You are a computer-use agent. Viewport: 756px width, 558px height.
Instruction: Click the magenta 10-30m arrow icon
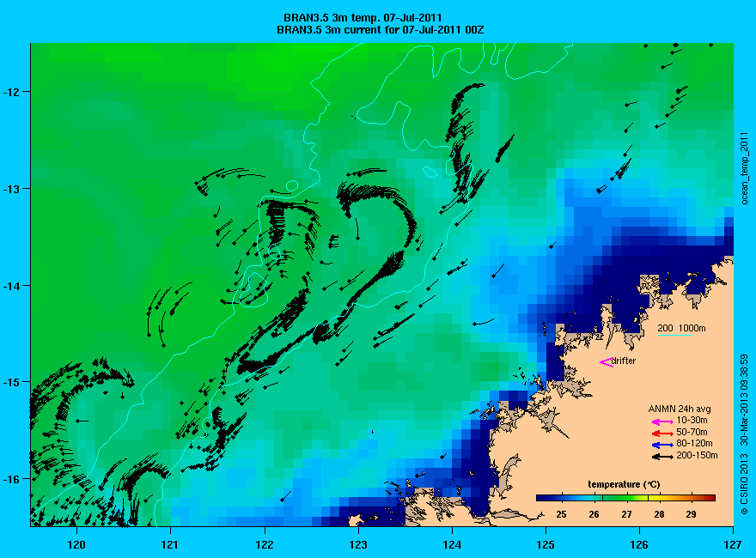662,422
